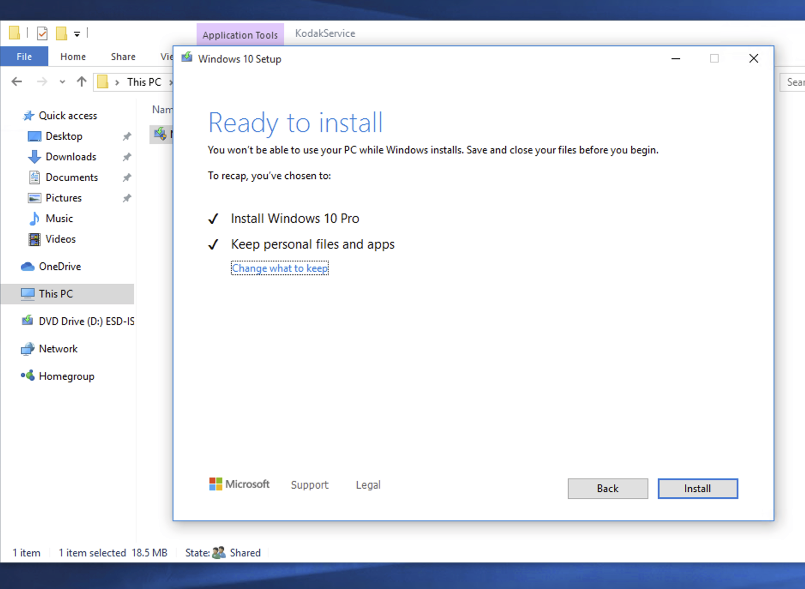Open the Legal link in Setup

368,485
